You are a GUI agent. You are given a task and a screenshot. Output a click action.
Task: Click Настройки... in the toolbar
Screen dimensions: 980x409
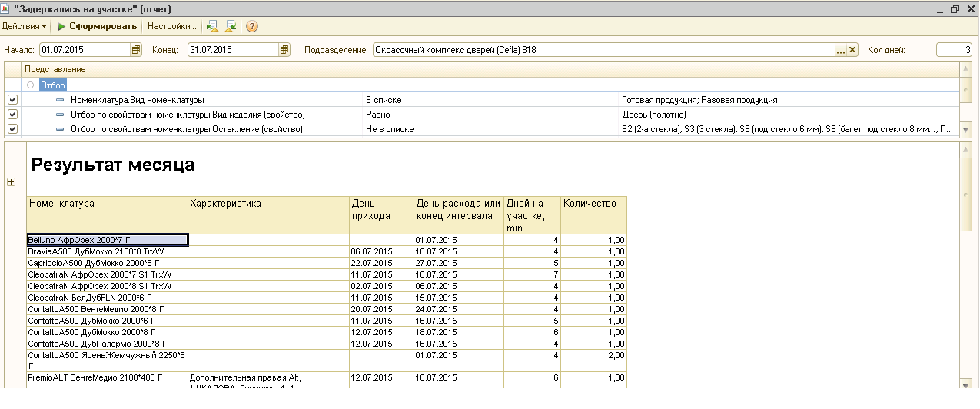(172, 26)
